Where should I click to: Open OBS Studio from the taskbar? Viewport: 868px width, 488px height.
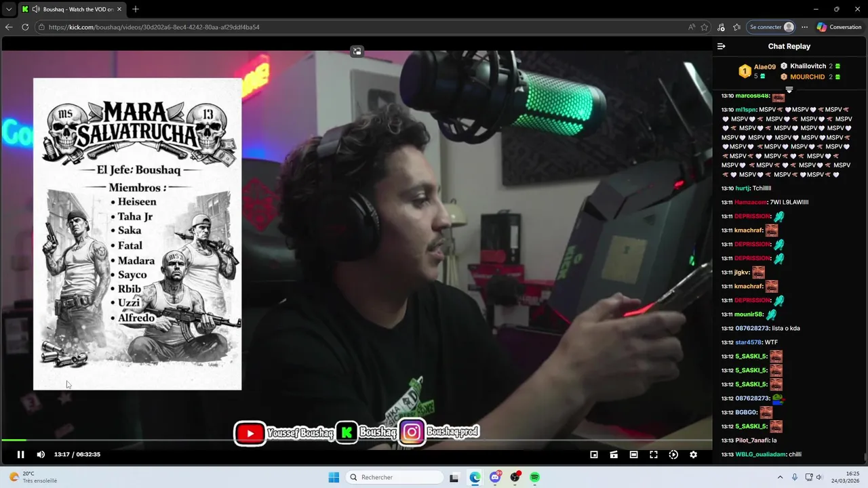pos(515,477)
